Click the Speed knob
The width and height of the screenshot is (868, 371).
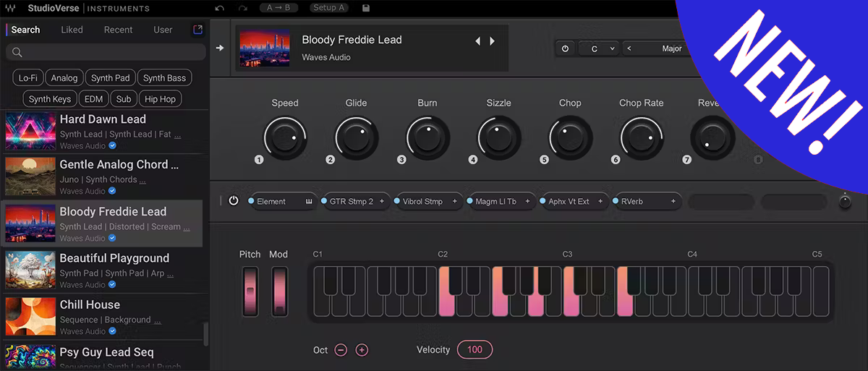285,137
